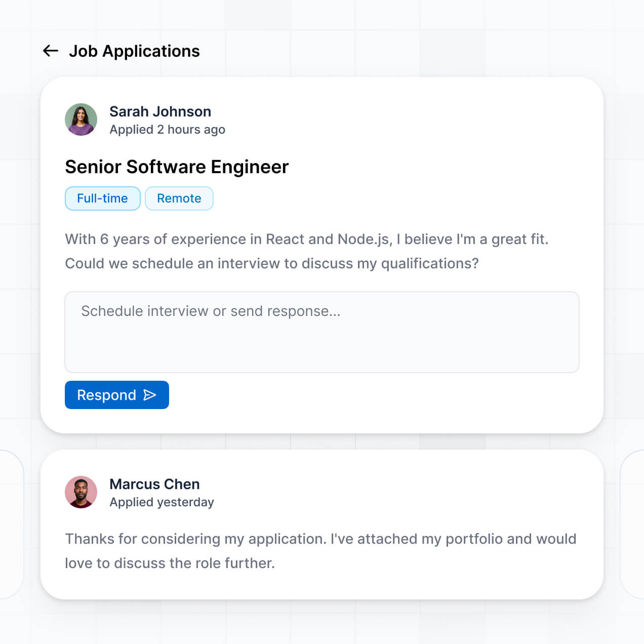The image size is (644, 644).
Task: Select the Remote badge on Sarah's application
Action: [x=179, y=198]
